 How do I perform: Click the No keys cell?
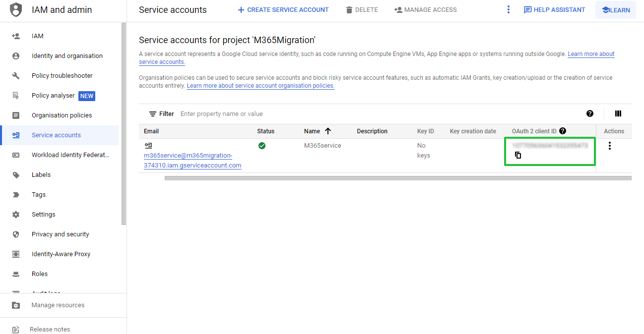click(x=424, y=151)
